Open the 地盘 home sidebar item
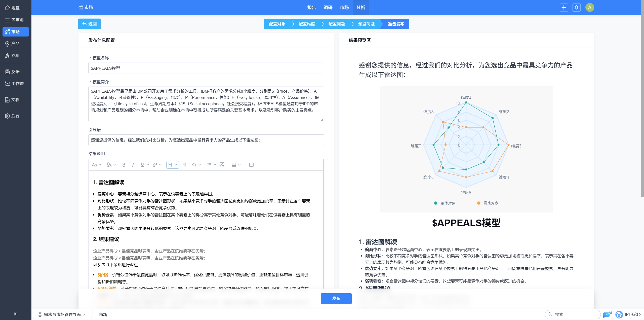 click(15, 8)
